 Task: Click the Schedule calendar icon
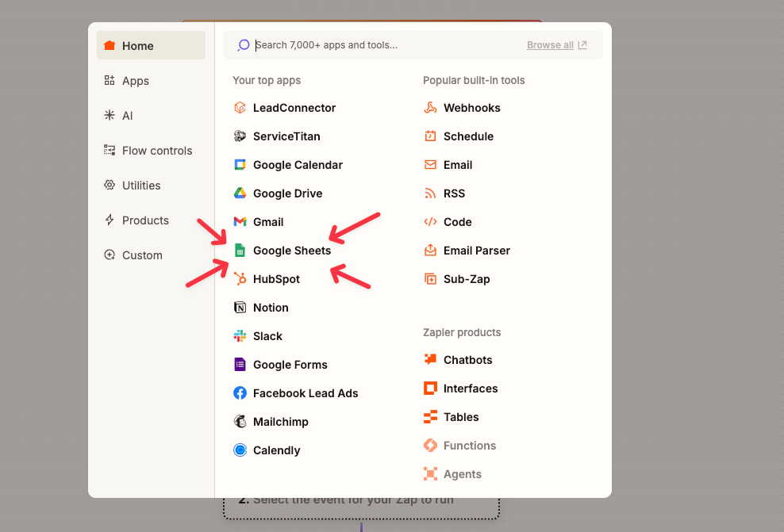[x=431, y=136]
